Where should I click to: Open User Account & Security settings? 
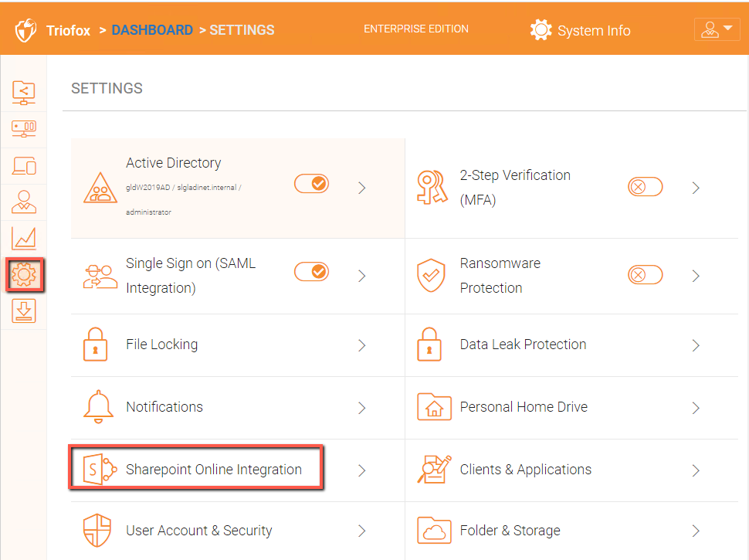pyautogui.click(x=198, y=531)
